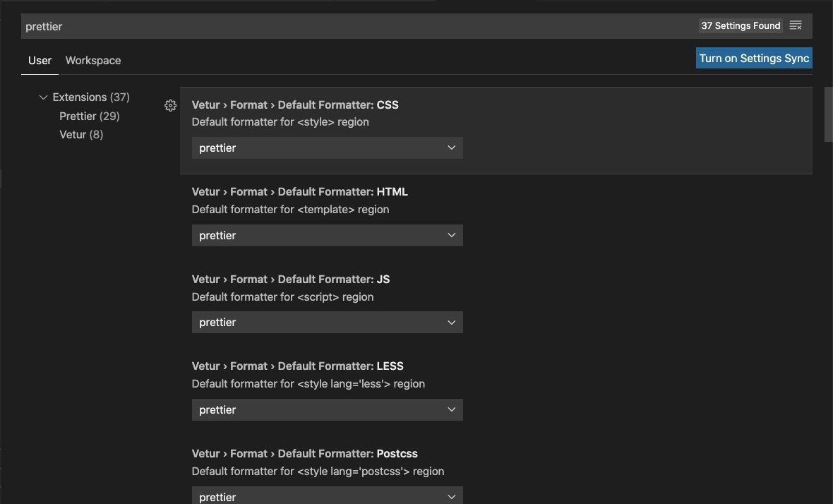
Task: Click the Default Formatter: HTML setting title
Action: tap(299, 192)
